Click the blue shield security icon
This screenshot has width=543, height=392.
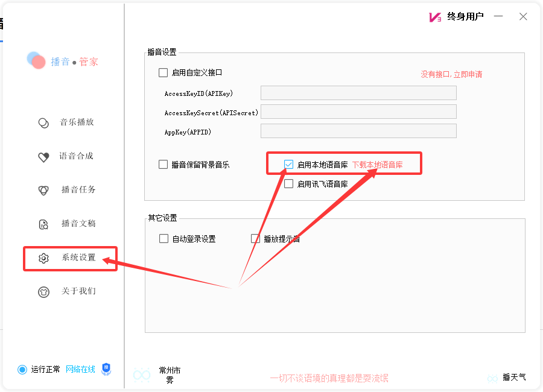(x=106, y=369)
